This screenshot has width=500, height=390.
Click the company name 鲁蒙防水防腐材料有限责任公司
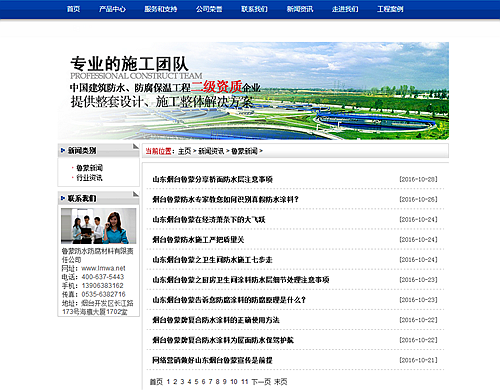pos(98,255)
